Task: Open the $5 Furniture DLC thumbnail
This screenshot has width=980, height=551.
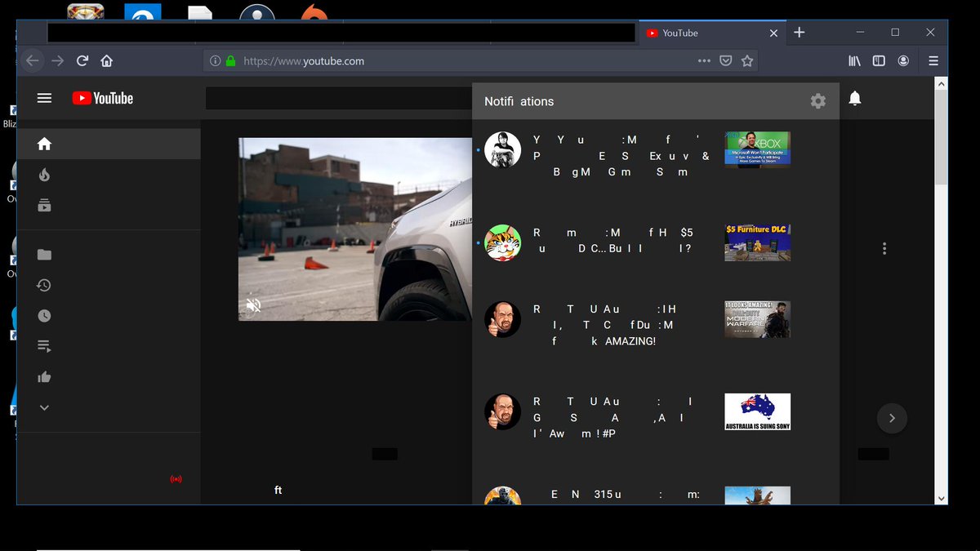Action: coord(757,242)
